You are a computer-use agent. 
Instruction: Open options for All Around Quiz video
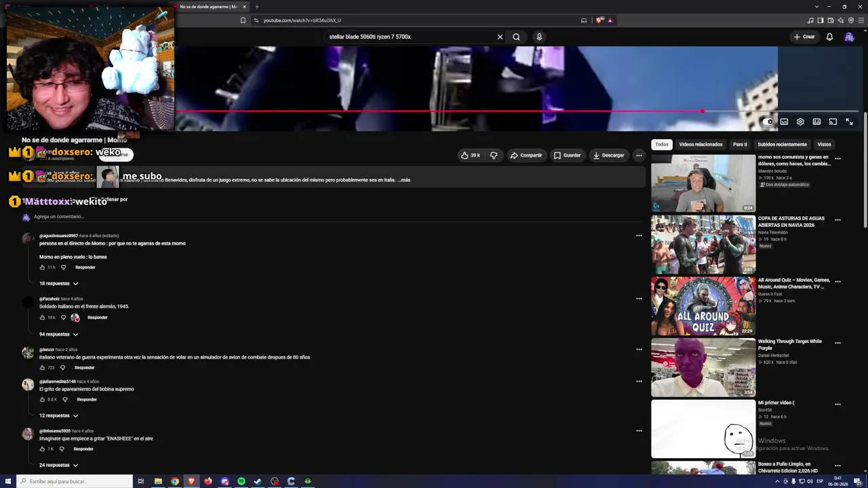pos(837,281)
